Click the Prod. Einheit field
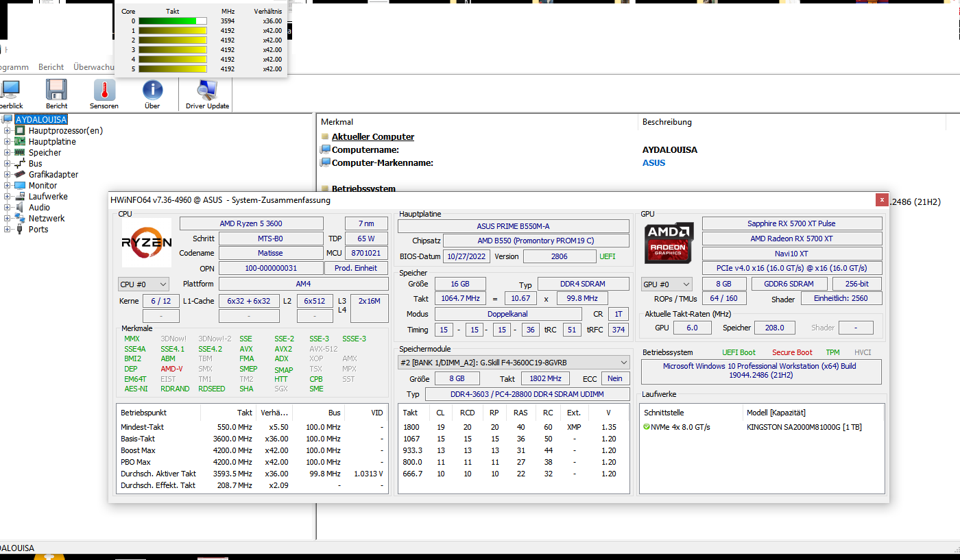This screenshot has height=560, width=960. click(357, 268)
